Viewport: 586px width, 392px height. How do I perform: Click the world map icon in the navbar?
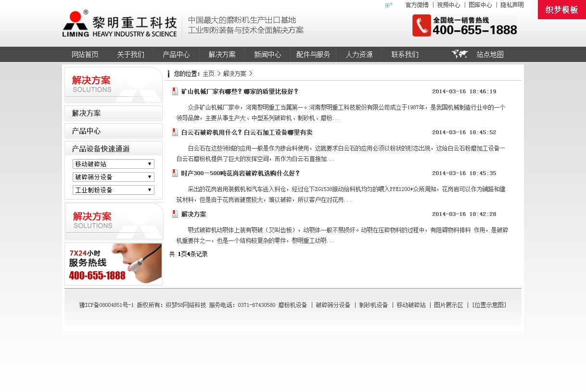pyautogui.click(x=460, y=54)
